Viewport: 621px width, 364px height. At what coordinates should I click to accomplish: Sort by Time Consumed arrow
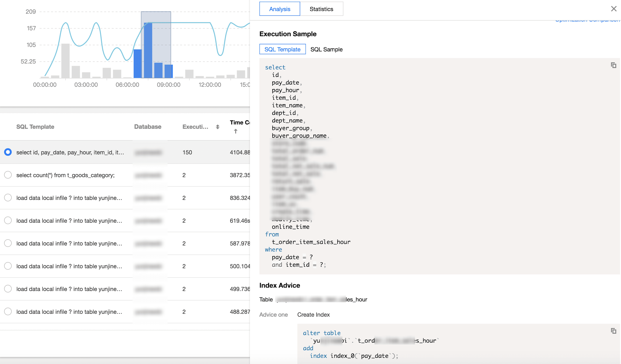[236, 131]
